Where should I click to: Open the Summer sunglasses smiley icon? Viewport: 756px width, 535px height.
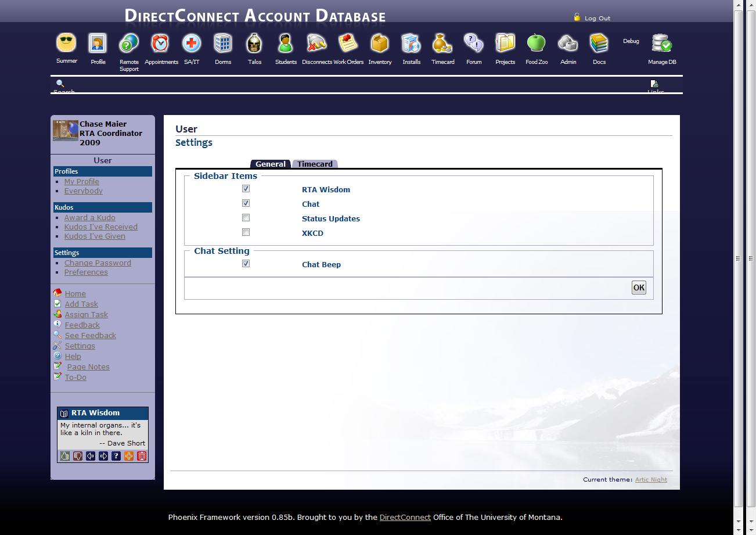click(66, 42)
